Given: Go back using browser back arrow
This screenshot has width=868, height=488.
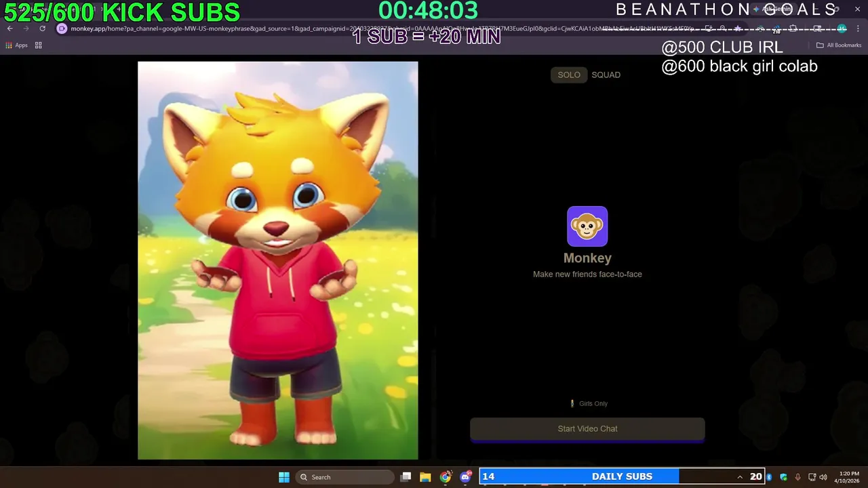Looking at the screenshot, I should click(9, 28).
